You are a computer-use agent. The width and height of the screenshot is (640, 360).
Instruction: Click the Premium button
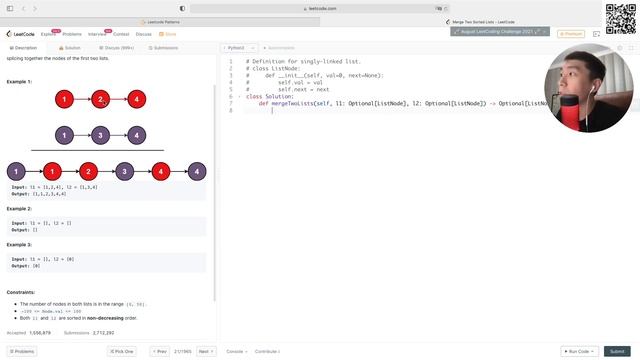[x=571, y=34]
